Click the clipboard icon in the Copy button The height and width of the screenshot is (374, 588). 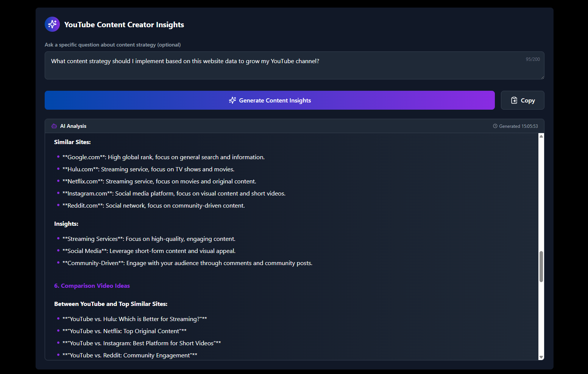[x=514, y=100]
